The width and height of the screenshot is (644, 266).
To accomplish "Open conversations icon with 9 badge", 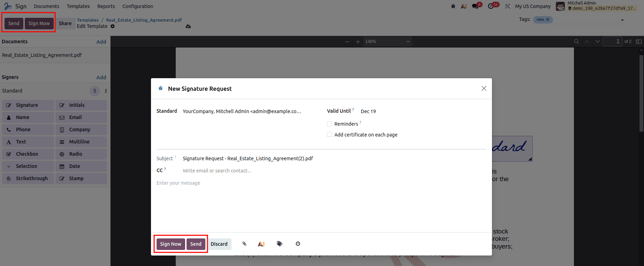I will coord(476,6).
